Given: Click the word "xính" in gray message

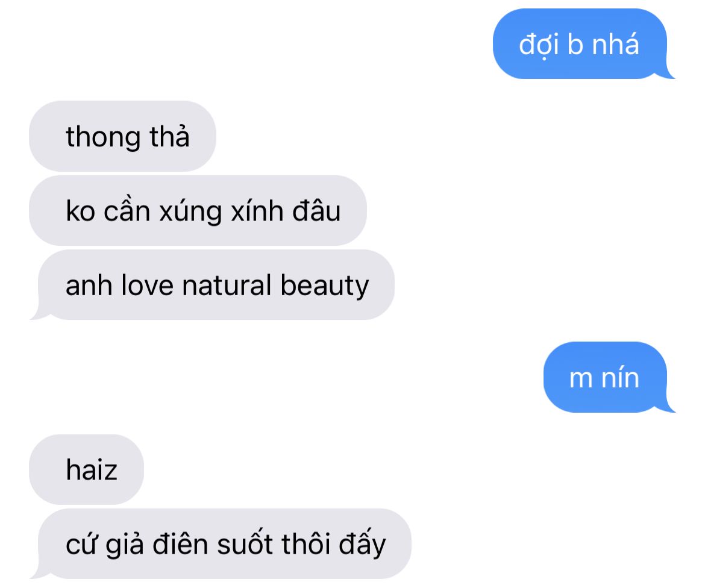Looking at the screenshot, I should point(257,210).
